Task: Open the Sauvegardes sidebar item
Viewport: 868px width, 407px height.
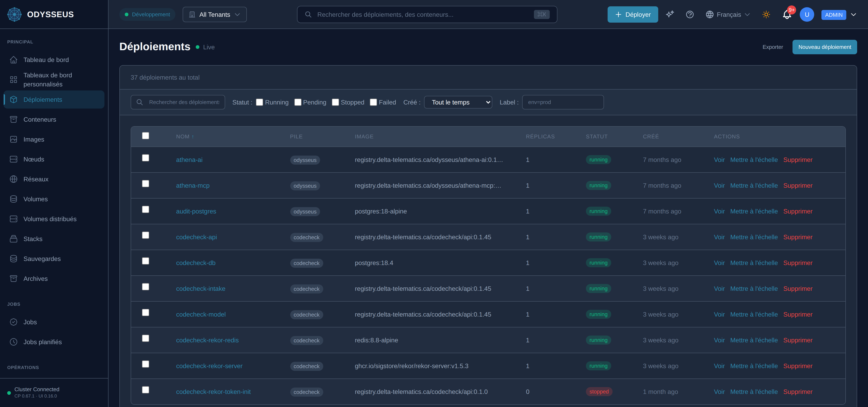Action: [54, 259]
